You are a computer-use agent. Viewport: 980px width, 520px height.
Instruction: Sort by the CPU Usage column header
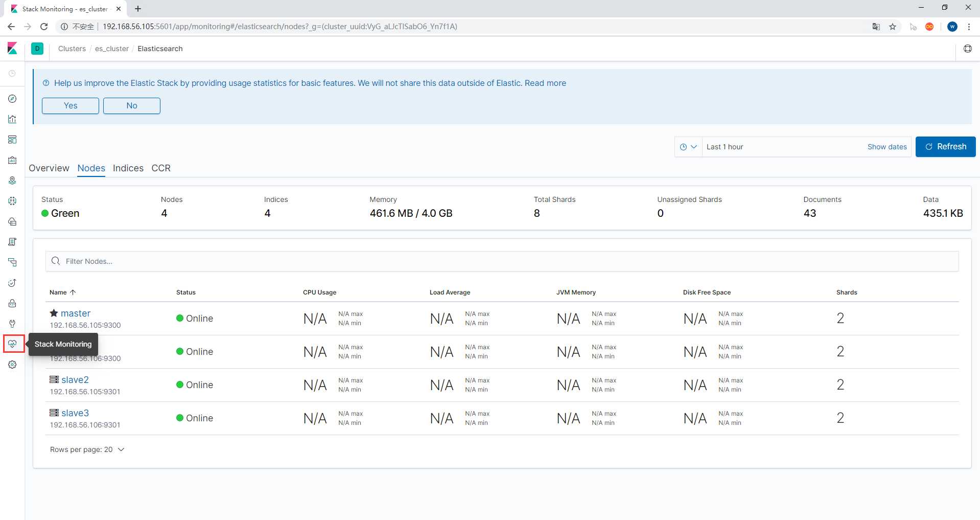click(x=319, y=292)
